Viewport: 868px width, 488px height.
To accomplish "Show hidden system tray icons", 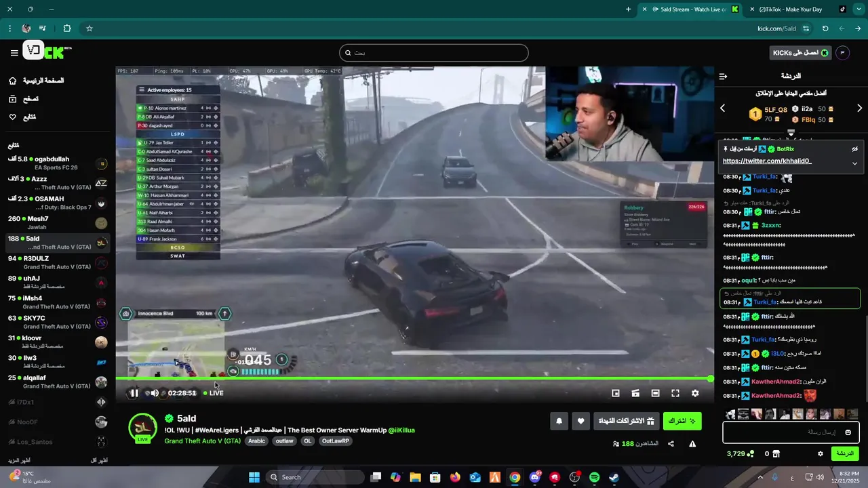I will [759, 477].
